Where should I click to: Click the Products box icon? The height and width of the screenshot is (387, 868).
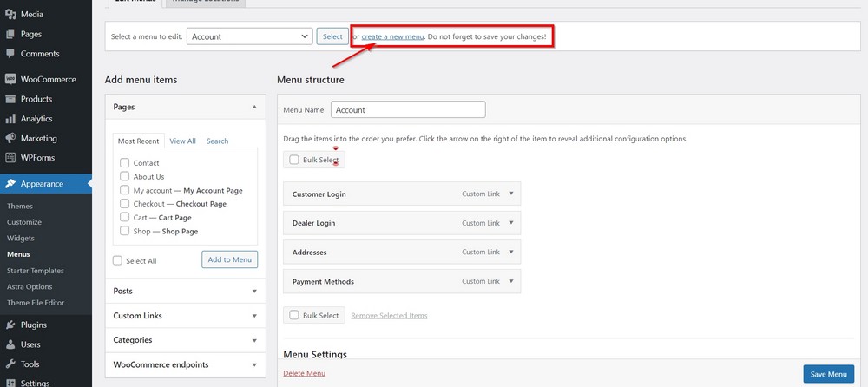[10, 99]
